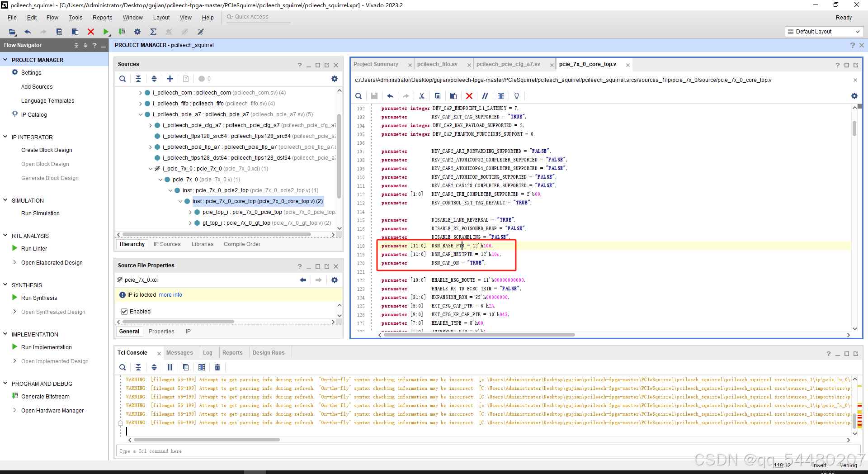Expand all in Sources panel

click(154, 79)
